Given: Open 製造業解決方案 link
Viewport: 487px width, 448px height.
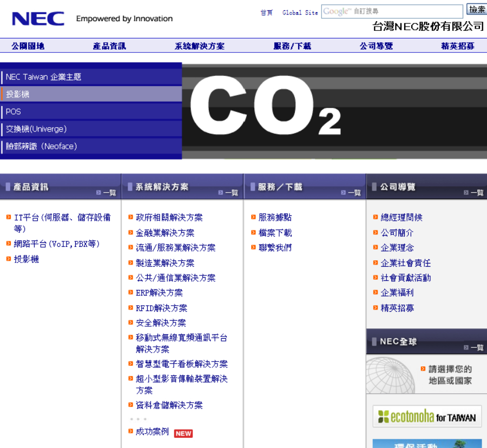Looking at the screenshot, I should coord(165,263).
